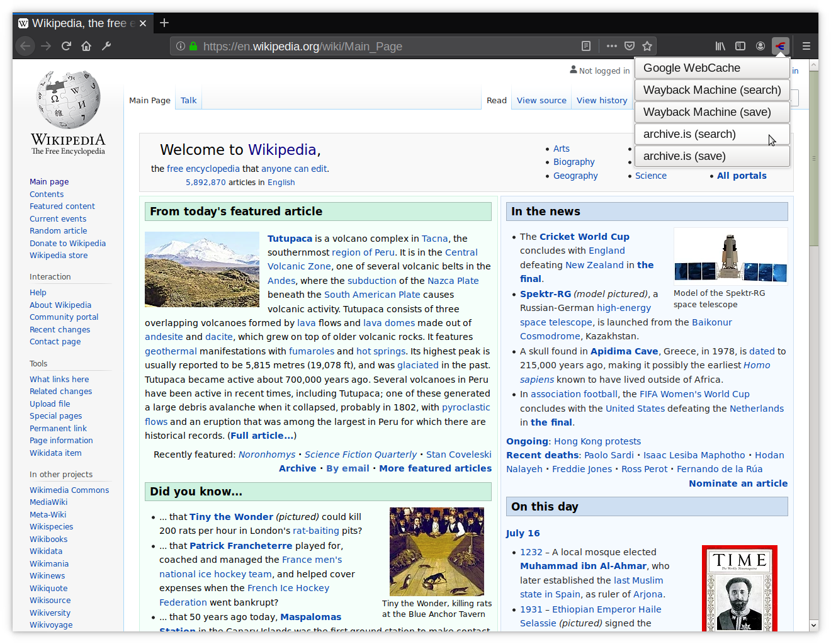
Task: Open the Geography portal link
Action: (575, 176)
